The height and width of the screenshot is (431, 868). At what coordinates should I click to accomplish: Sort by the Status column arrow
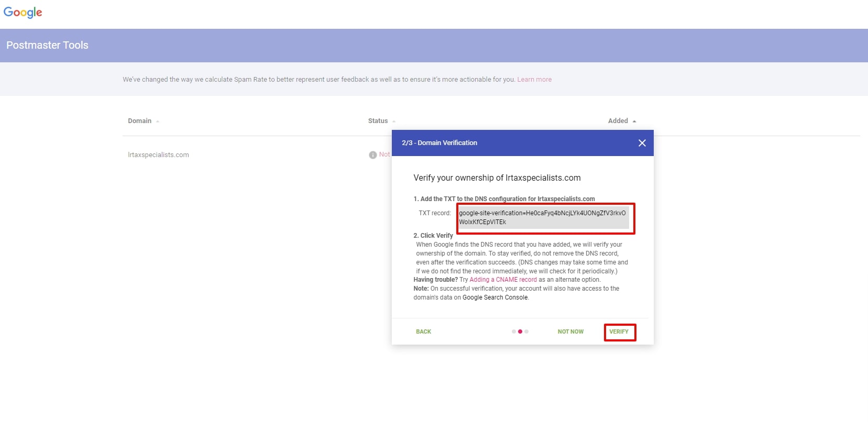pyautogui.click(x=394, y=121)
